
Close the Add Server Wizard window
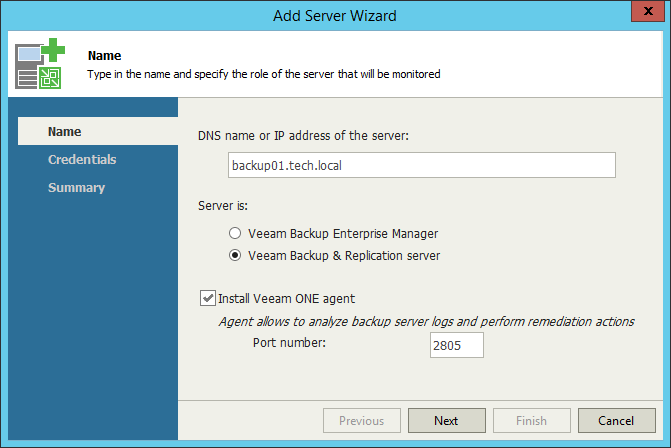[x=648, y=11]
